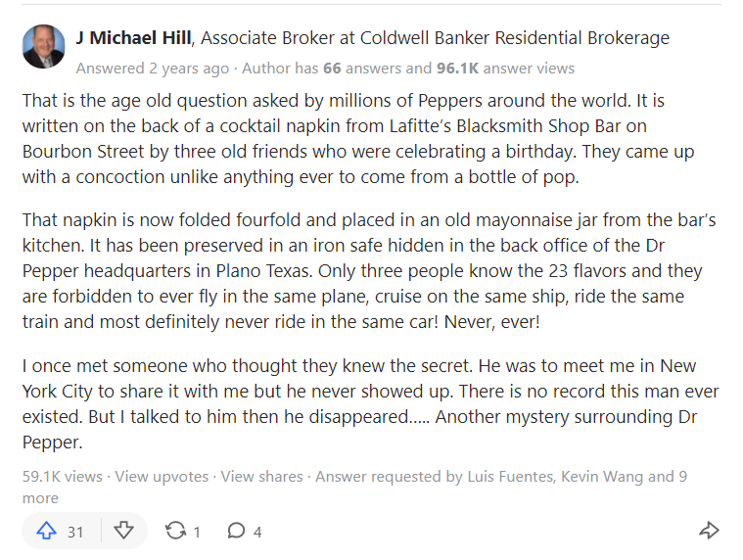Click the 59.1K views stat
The width and height of the screenshot is (743, 560).
tap(62, 476)
